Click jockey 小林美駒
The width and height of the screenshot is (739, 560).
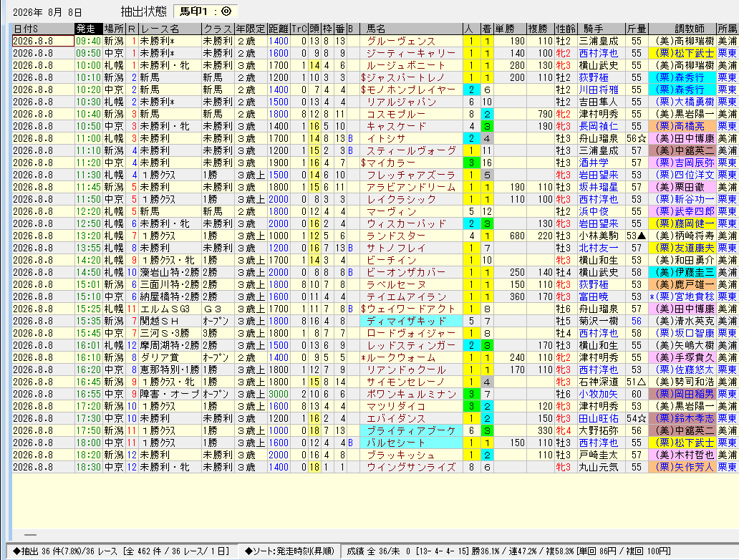tap(598, 236)
